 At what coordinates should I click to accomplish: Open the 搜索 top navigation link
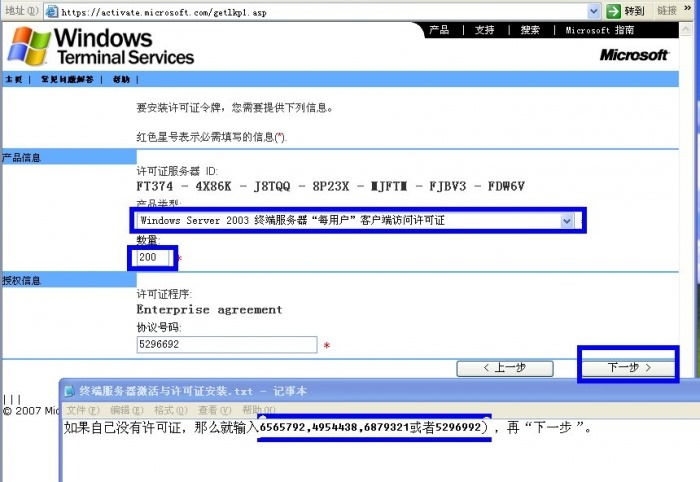(x=530, y=30)
